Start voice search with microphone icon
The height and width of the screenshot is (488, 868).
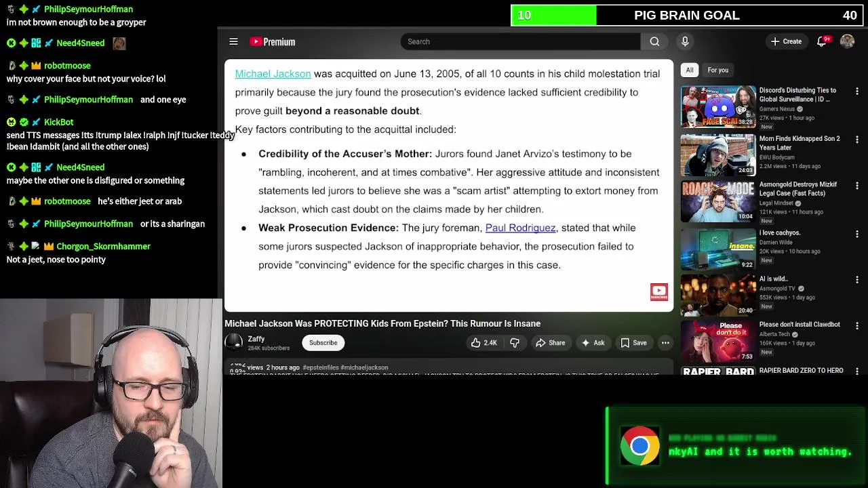pyautogui.click(x=685, y=41)
